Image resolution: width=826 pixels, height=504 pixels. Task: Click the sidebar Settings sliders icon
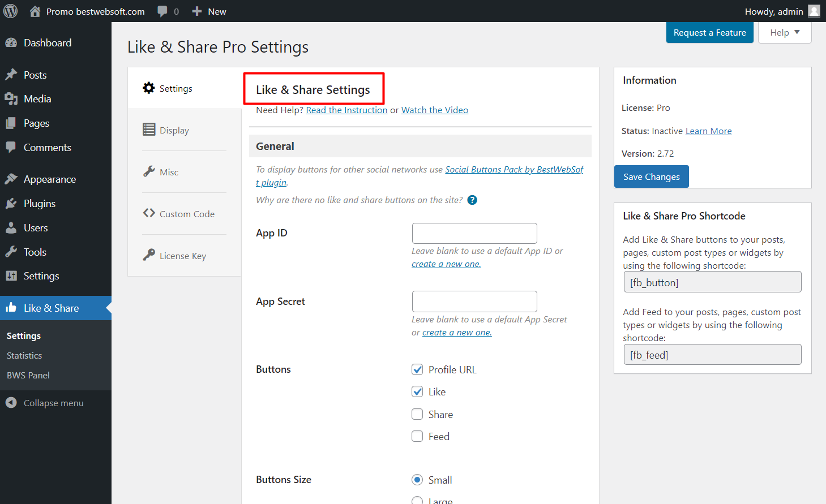coord(11,275)
